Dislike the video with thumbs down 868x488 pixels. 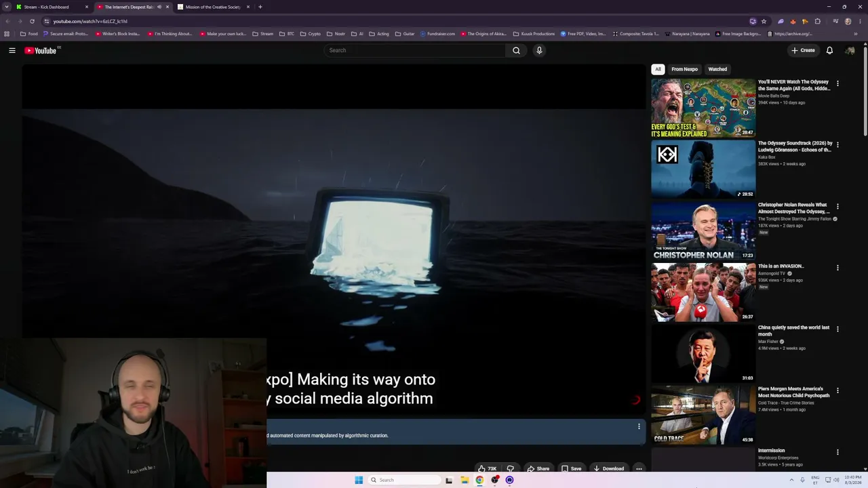[x=510, y=468]
